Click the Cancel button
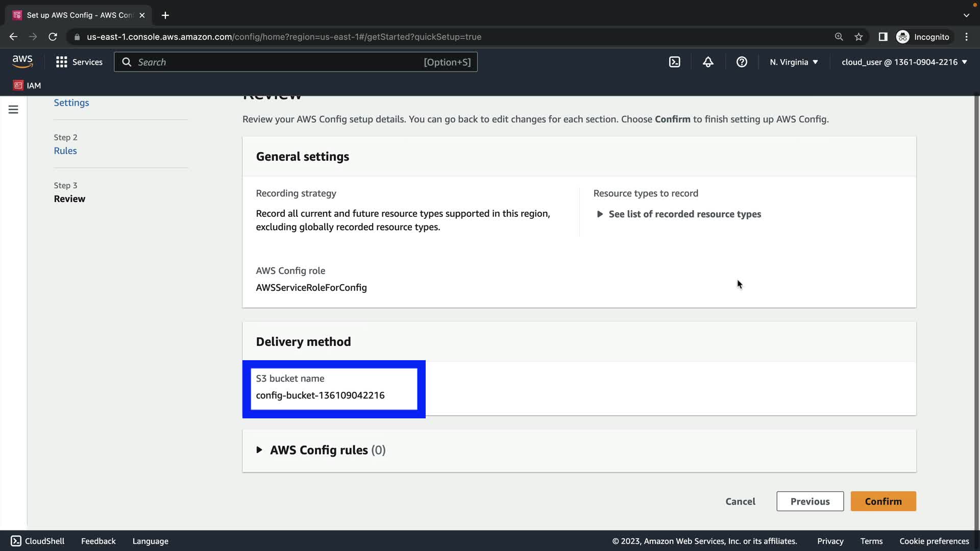980x551 pixels. [740, 502]
